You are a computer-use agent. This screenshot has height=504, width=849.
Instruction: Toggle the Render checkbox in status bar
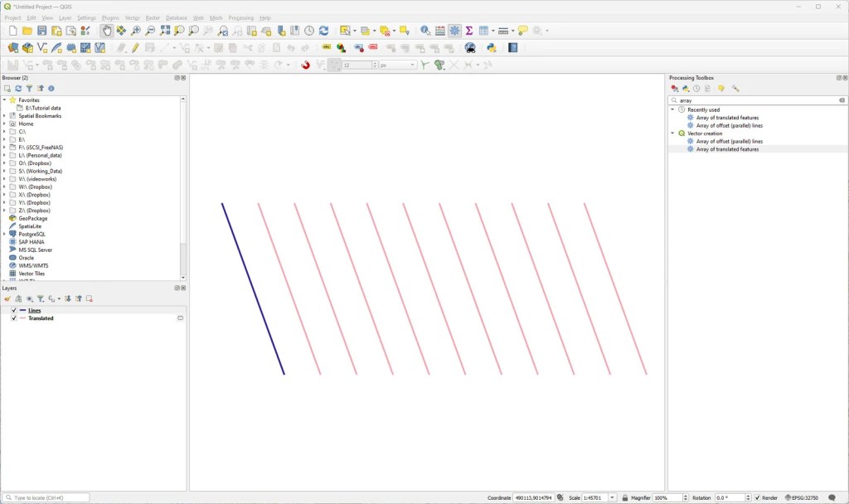tap(756, 497)
